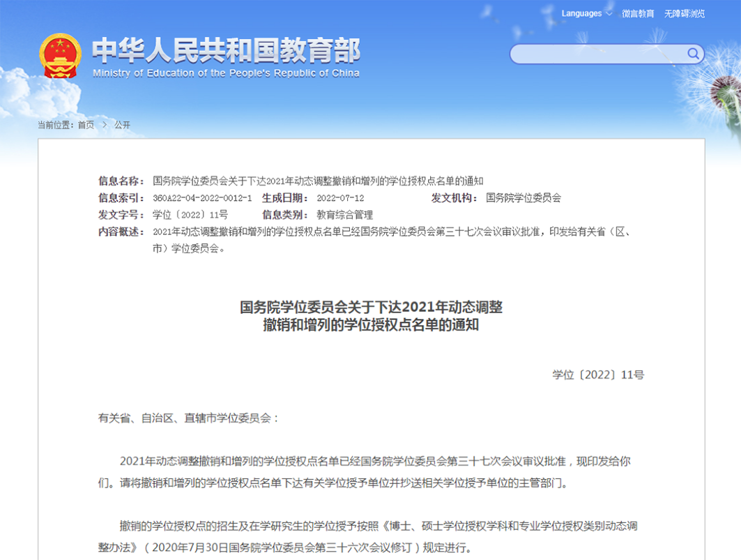The width and height of the screenshot is (741, 560).
Task: Click the 信息类别 value 教育综合管理
Action: [344, 215]
